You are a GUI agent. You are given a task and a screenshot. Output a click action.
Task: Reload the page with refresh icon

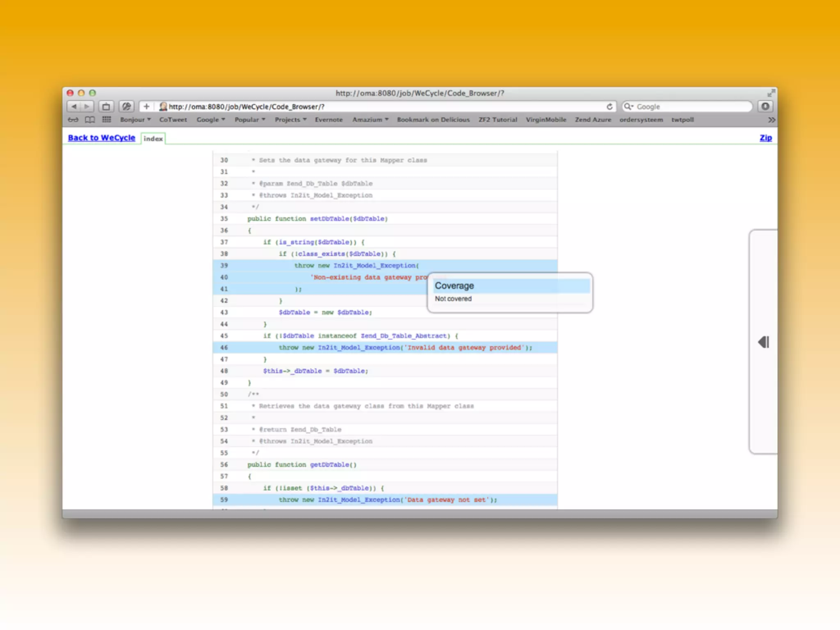click(x=609, y=107)
